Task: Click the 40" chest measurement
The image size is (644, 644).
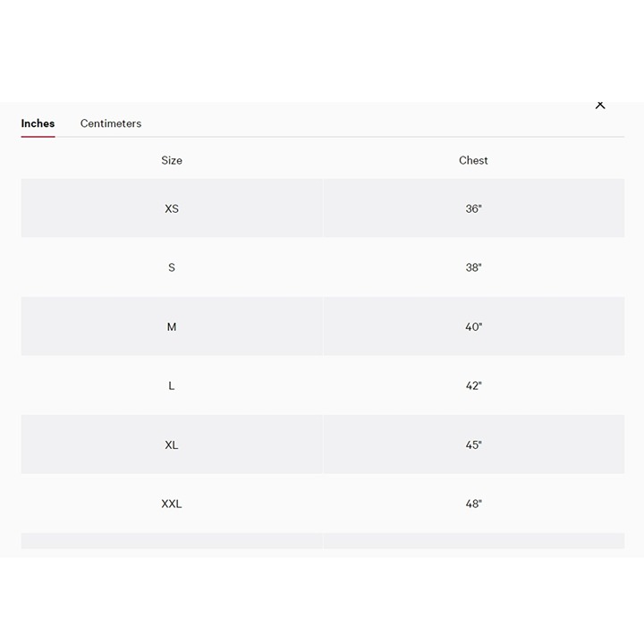Action: pyautogui.click(x=473, y=327)
